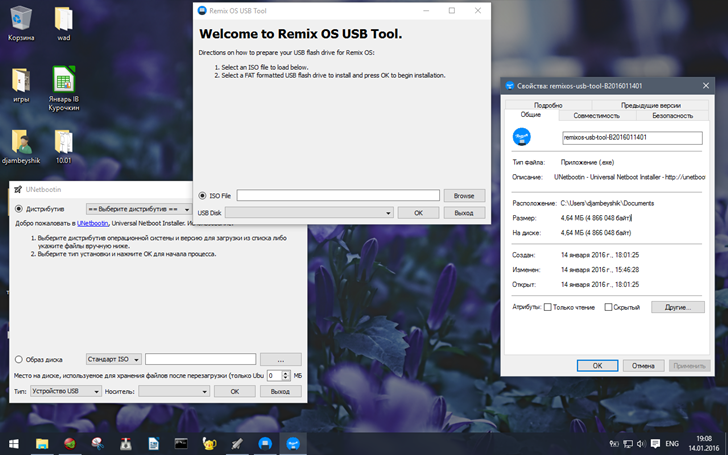The image size is (728, 455).
Task: Click Выход button in UNetbootin window
Action: [x=280, y=391]
